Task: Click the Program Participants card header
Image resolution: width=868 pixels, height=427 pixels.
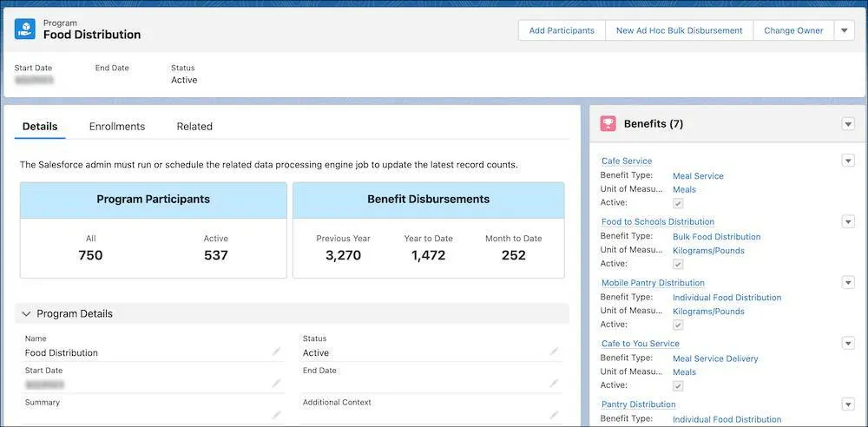Action: [154, 200]
